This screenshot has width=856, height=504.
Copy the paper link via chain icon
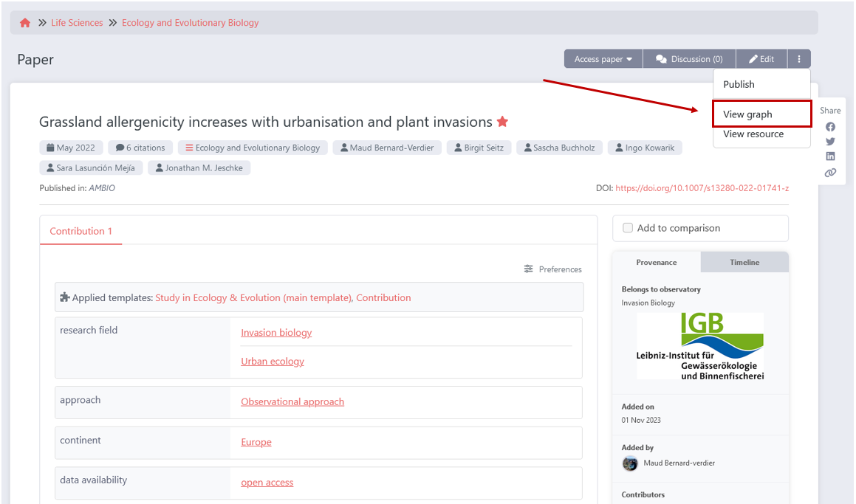[x=830, y=173]
